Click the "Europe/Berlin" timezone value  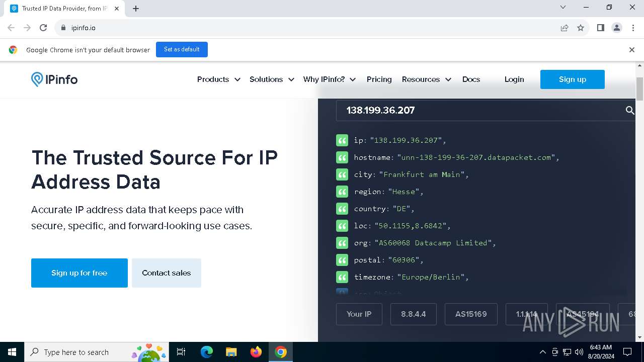click(431, 277)
